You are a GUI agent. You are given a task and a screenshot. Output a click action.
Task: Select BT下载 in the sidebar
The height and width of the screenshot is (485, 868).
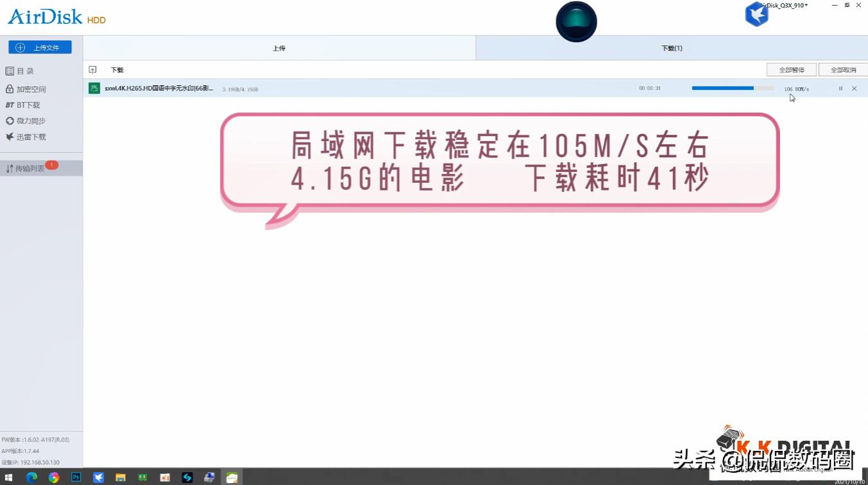(27, 105)
